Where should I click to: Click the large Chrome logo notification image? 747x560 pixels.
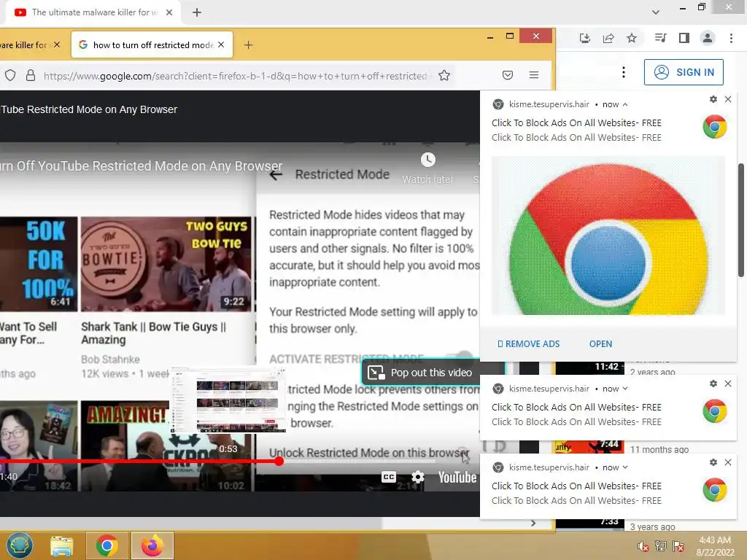(x=608, y=236)
